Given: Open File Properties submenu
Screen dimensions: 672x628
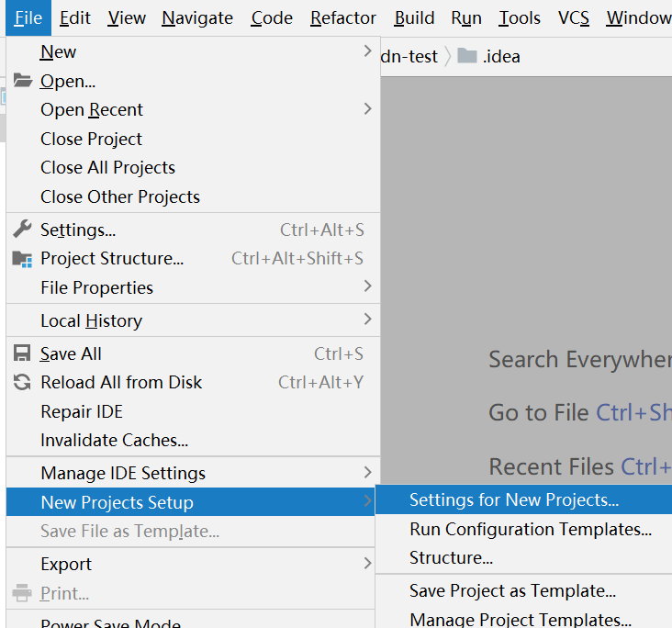Looking at the screenshot, I should (96, 287).
